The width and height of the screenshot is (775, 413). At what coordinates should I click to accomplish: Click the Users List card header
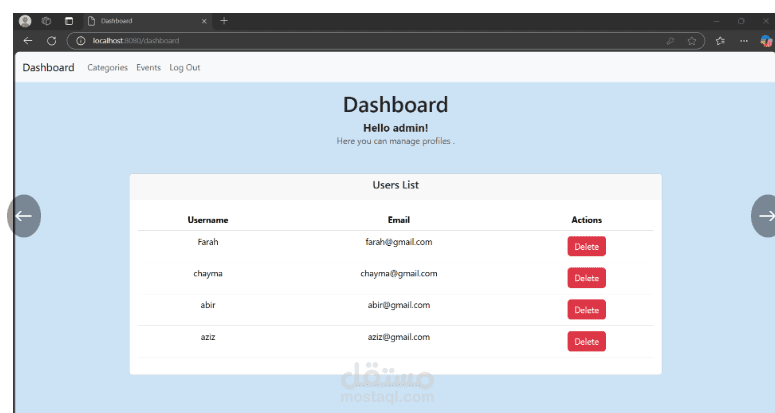[x=395, y=186]
